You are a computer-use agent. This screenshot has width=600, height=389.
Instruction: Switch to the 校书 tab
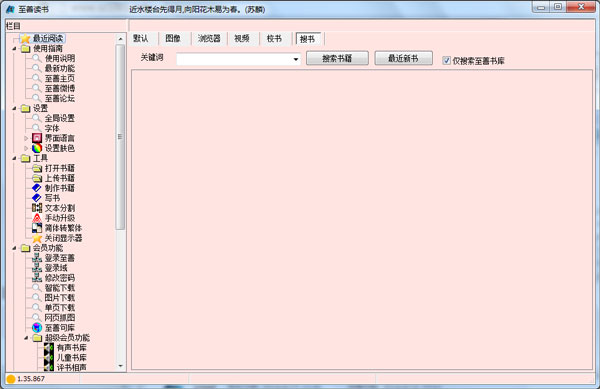[274, 38]
